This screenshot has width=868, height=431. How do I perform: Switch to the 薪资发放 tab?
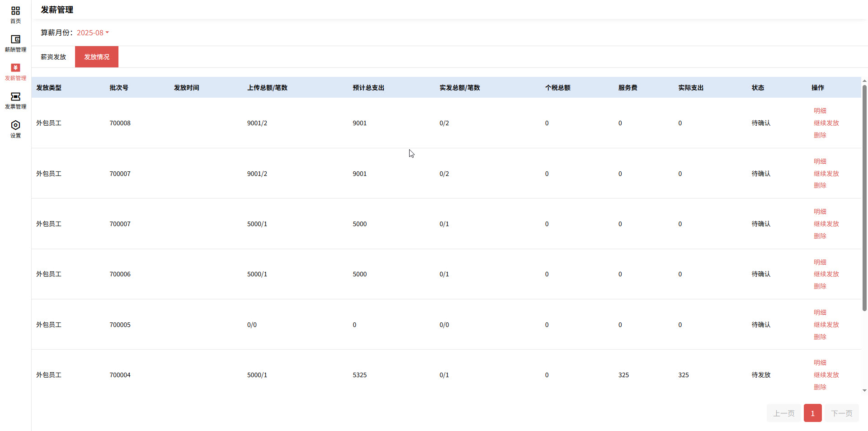pyautogui.click(x=52, y=57)
